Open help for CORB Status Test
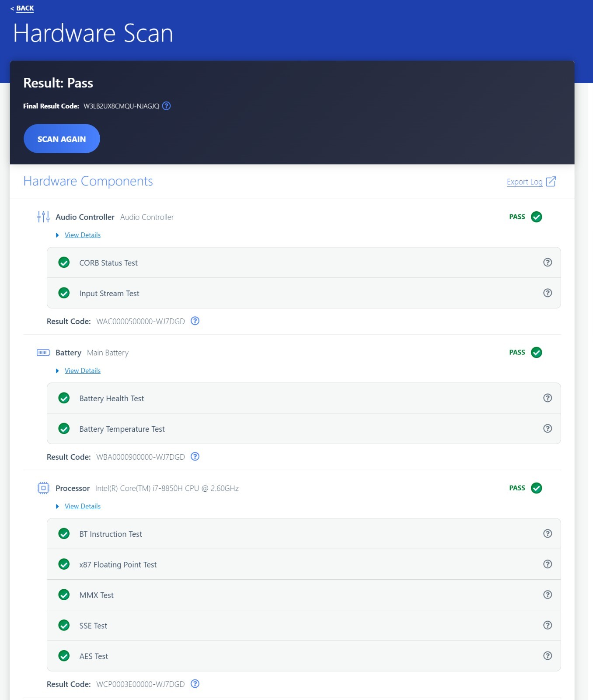 point(548,262)
